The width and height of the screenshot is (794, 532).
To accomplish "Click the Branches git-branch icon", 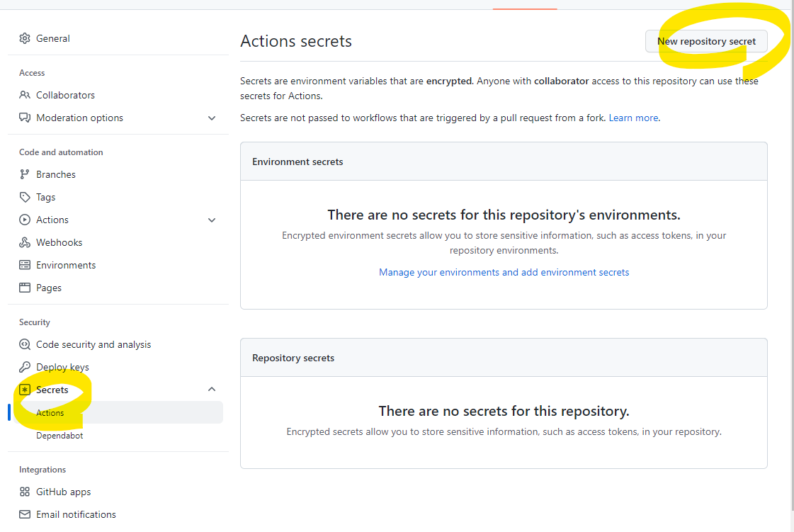I will [x=24, y=174].
